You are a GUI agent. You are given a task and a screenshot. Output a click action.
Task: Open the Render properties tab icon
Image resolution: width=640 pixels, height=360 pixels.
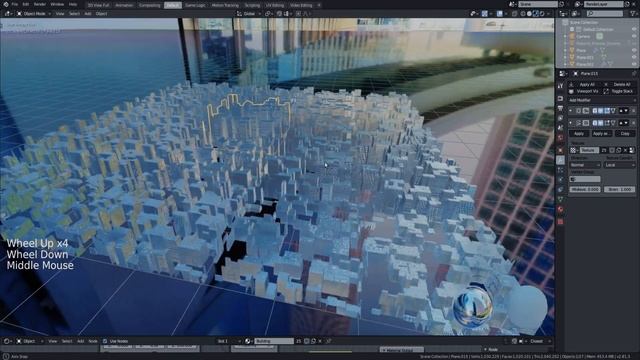click(x=560, y=98)
